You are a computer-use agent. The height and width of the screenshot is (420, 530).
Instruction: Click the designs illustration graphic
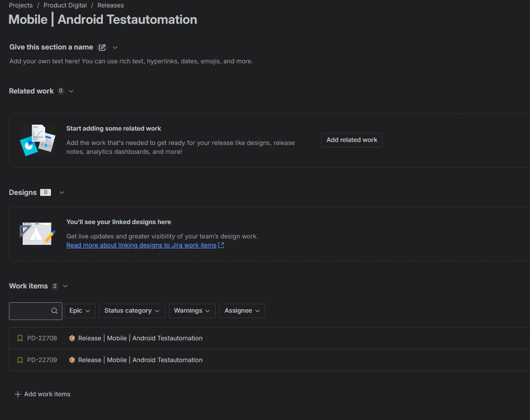[38, 233]
